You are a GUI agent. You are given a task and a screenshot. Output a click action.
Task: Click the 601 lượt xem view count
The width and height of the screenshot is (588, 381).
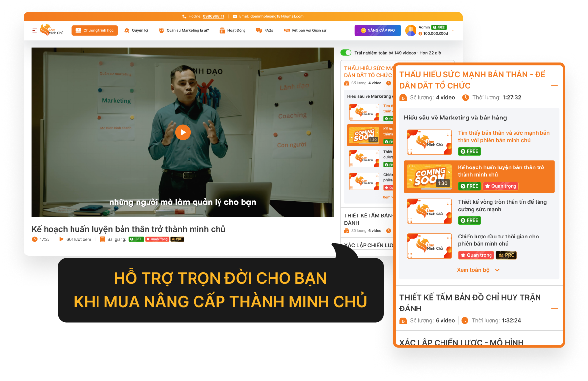(79, 239)
